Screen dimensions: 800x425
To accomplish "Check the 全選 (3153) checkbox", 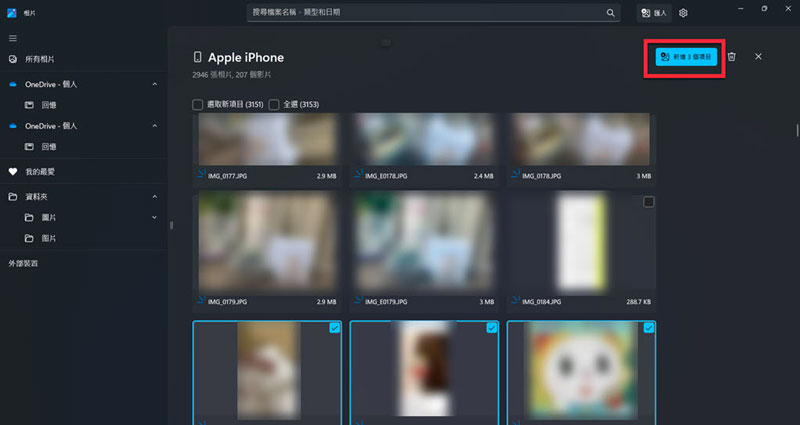I will [274, 105].
